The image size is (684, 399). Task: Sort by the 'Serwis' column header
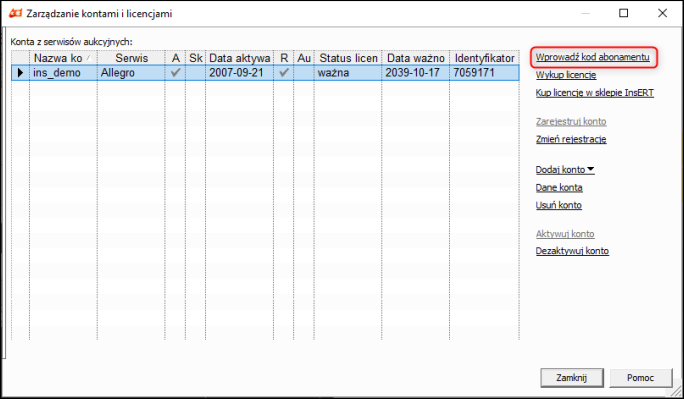pos(131,58)
